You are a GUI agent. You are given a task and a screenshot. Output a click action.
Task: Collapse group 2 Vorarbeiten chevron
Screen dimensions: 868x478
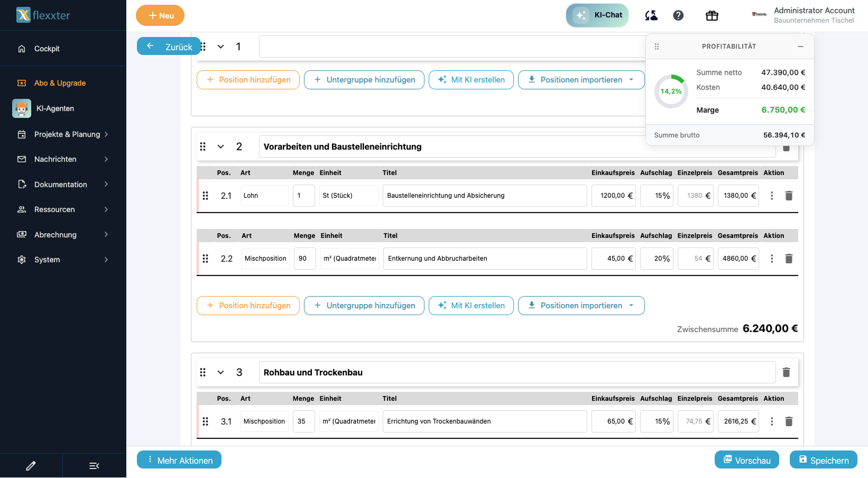(221, 146)
